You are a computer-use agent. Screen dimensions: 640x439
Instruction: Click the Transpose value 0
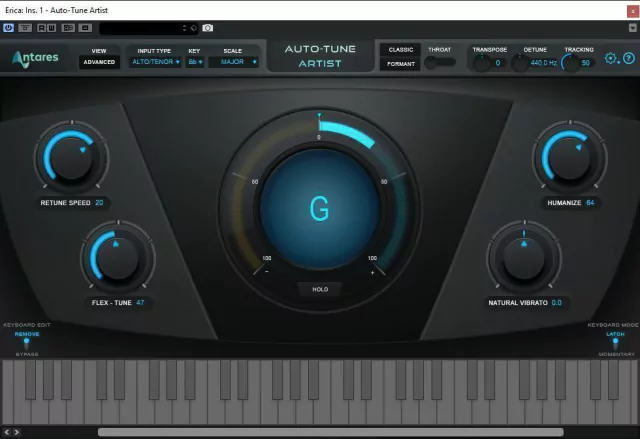(x=498, y=63)
